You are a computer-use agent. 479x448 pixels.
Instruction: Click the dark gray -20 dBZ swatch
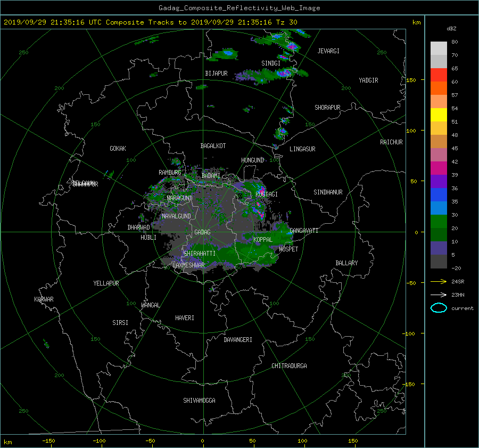pos(439,262)
